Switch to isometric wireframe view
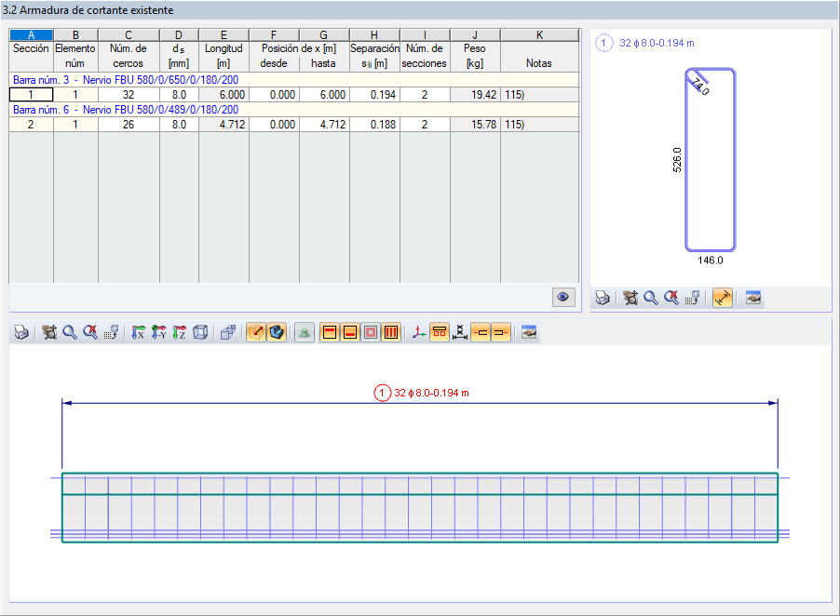This screenshot has height=616, width=840. click(x=200, y=332)
